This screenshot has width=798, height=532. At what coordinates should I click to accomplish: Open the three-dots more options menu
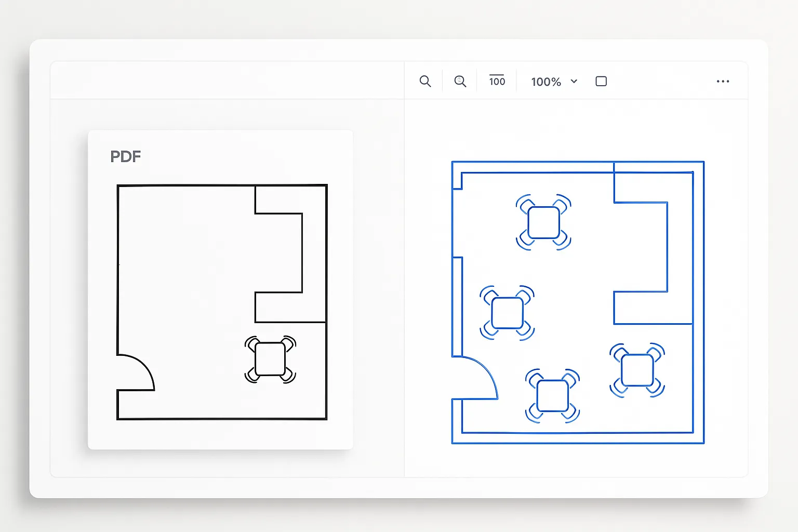point(723,82)
